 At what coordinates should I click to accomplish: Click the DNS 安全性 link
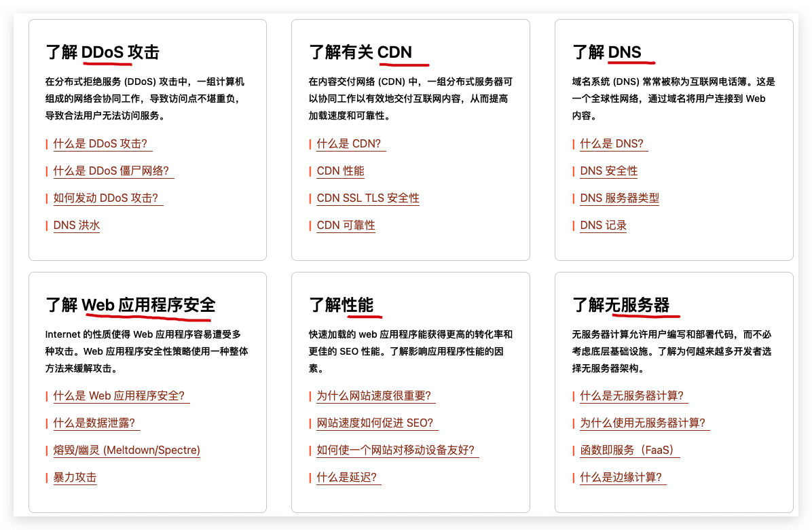609,171
